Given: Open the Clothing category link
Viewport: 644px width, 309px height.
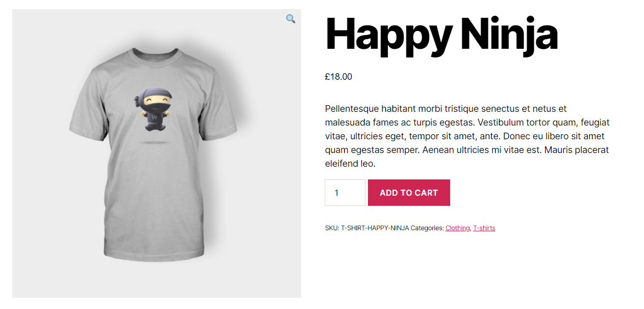Looking at the screenshot, I should tap(457, 228).
